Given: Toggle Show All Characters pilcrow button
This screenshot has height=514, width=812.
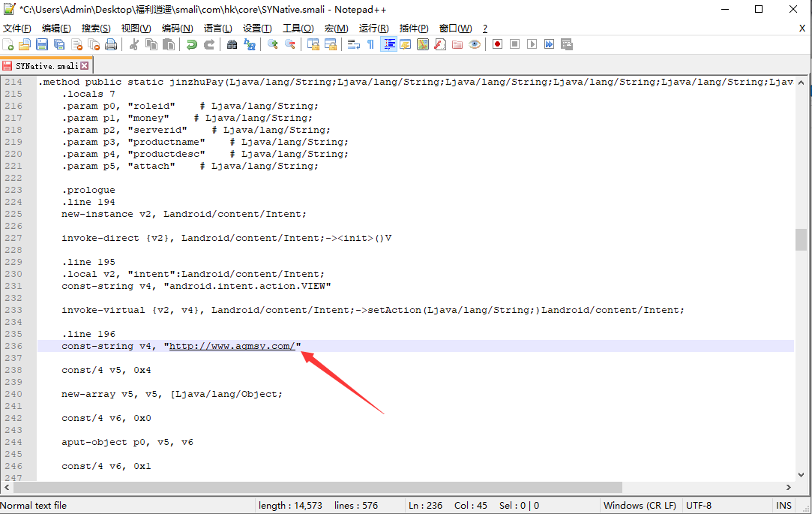Looking at the screenshot, I should click(x=370, y=45).
